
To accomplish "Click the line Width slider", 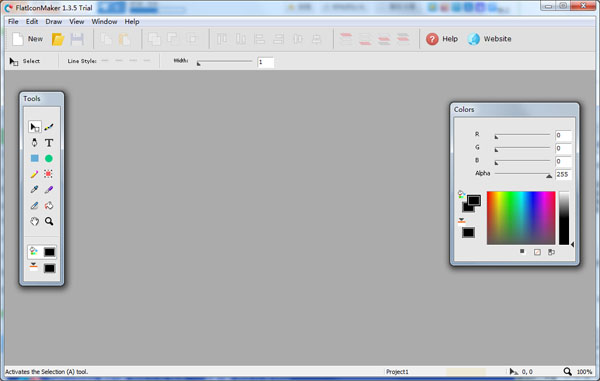I will coord(224,62).
